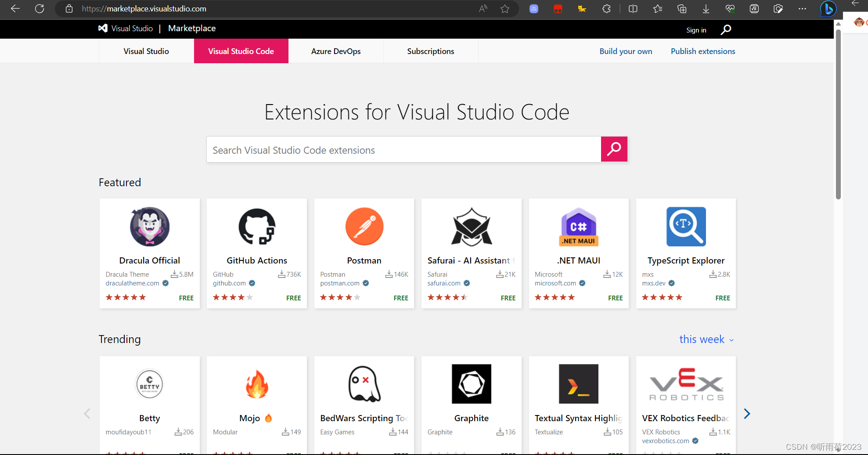Select the Visual Studio Code tab
This screenshot has height=455, width=868.
[x=241, y=51]
